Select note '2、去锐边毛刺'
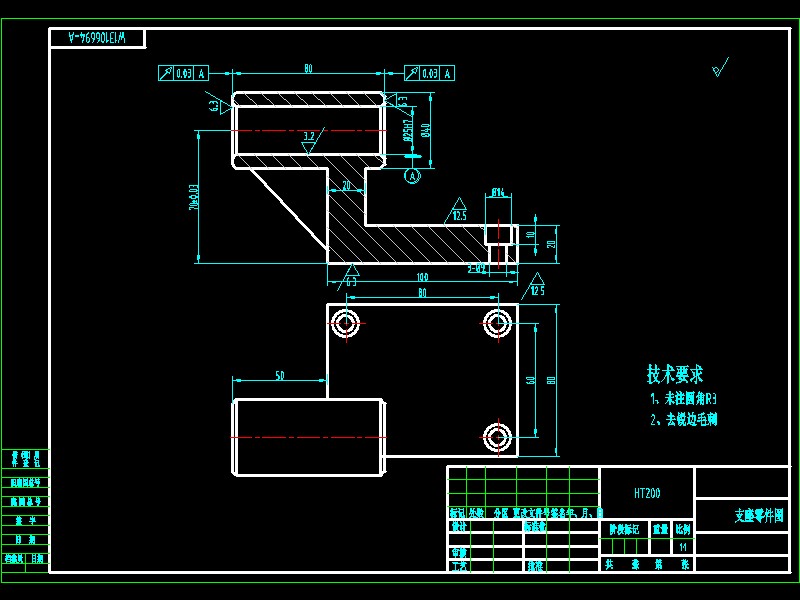The height and width of the screenshot is (600, 800). 684,419
